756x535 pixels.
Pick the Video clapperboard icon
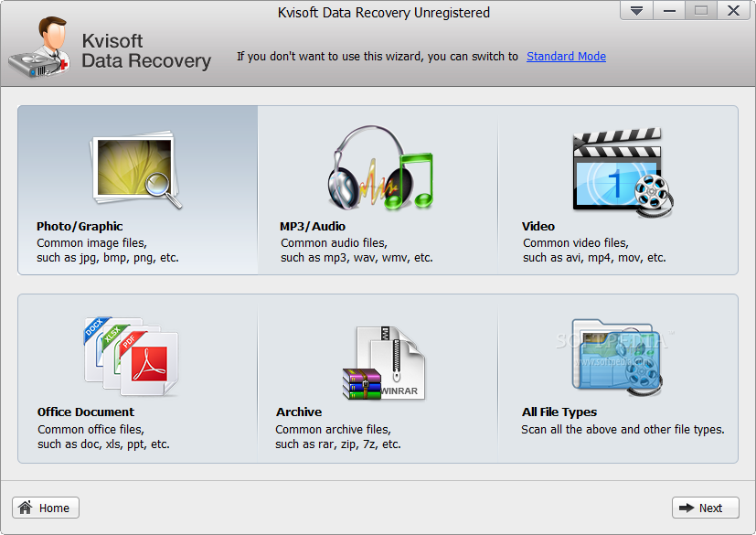point(623,172)
